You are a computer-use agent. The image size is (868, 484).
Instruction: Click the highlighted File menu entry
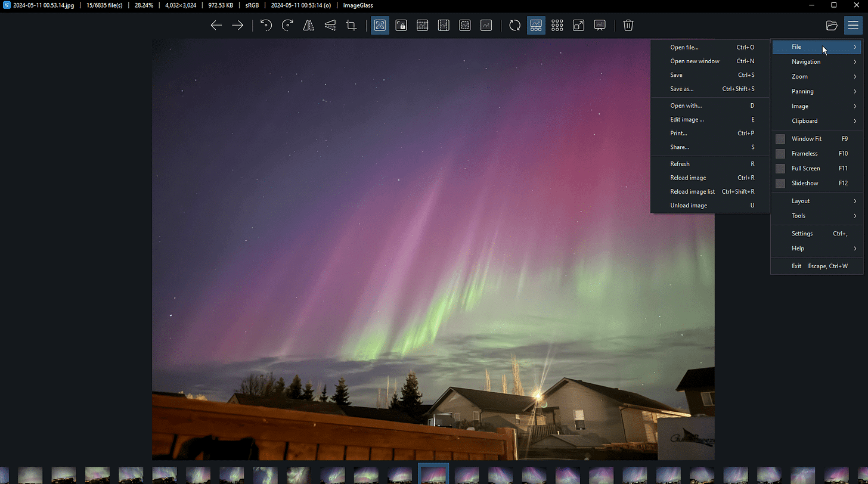tap(817, 47)
